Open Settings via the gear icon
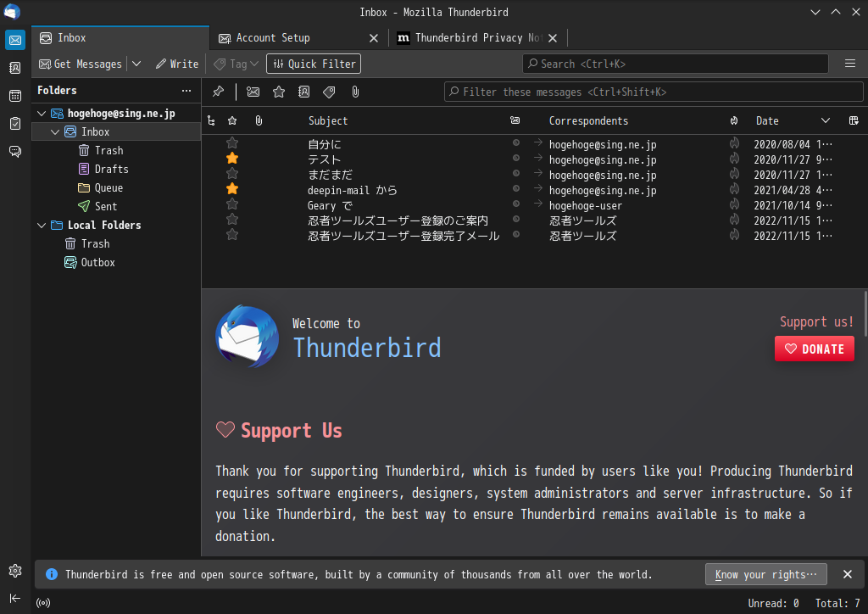Viewport: 868px width, 614px height. point(15,571)
